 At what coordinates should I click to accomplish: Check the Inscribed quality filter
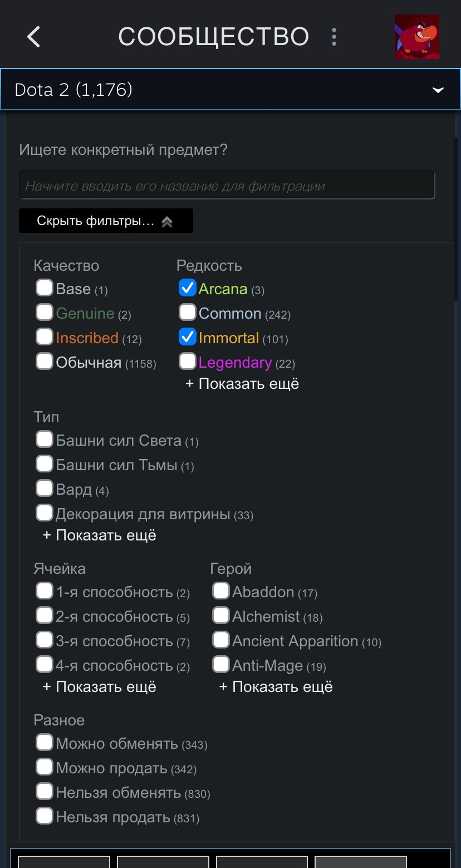tap(44, 337)
